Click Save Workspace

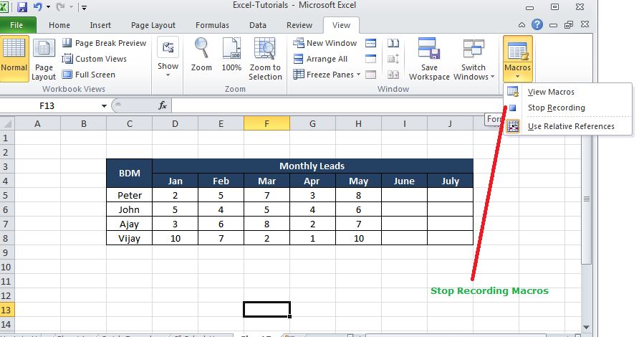coord(429,60)
